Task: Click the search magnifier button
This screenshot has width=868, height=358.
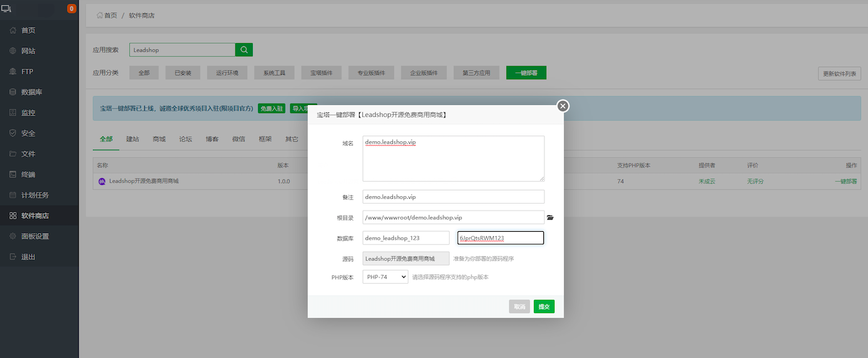Action: 244,50
